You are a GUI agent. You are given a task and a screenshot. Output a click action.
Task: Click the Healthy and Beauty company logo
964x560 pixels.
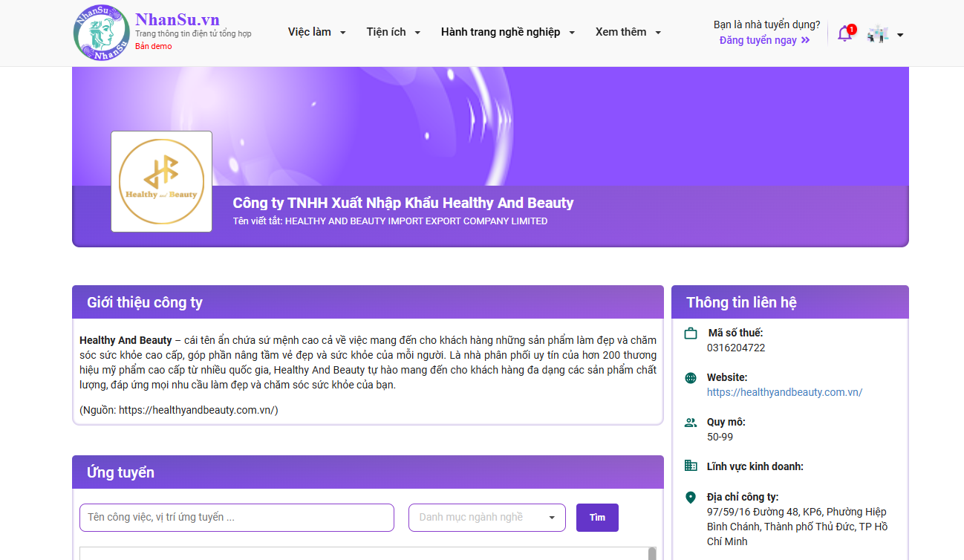point(162,182)
